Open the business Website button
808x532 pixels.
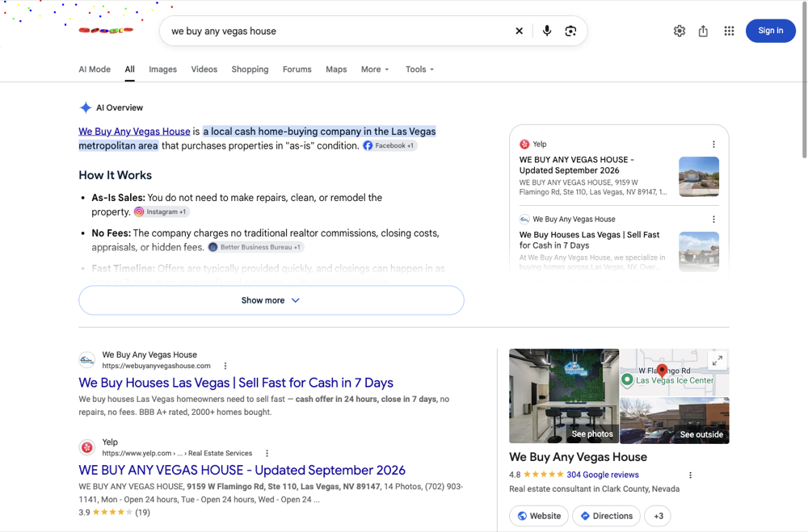click(539, 516)
